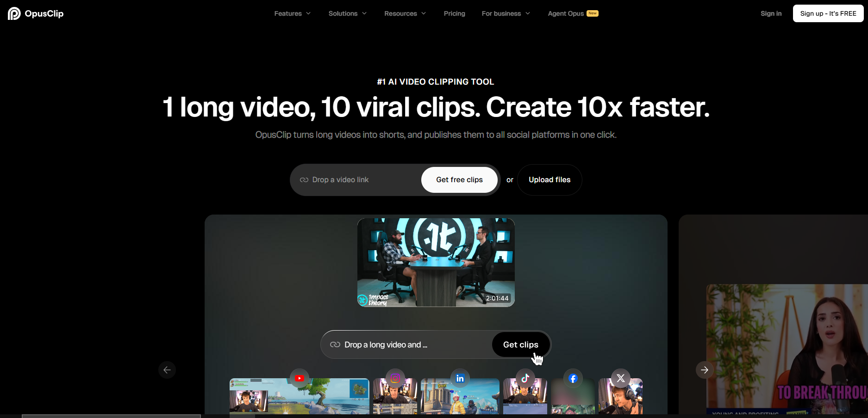Click the Get free clips button
Viewport: 868px width, 418px height.
click(459, 180)
